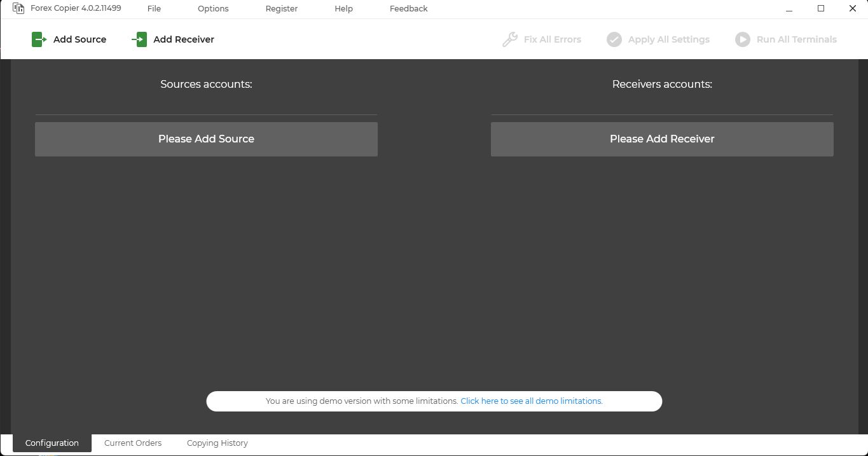Select the Configuration tab
This screenshot has height=456, width=868.
(x=52, y=443)
